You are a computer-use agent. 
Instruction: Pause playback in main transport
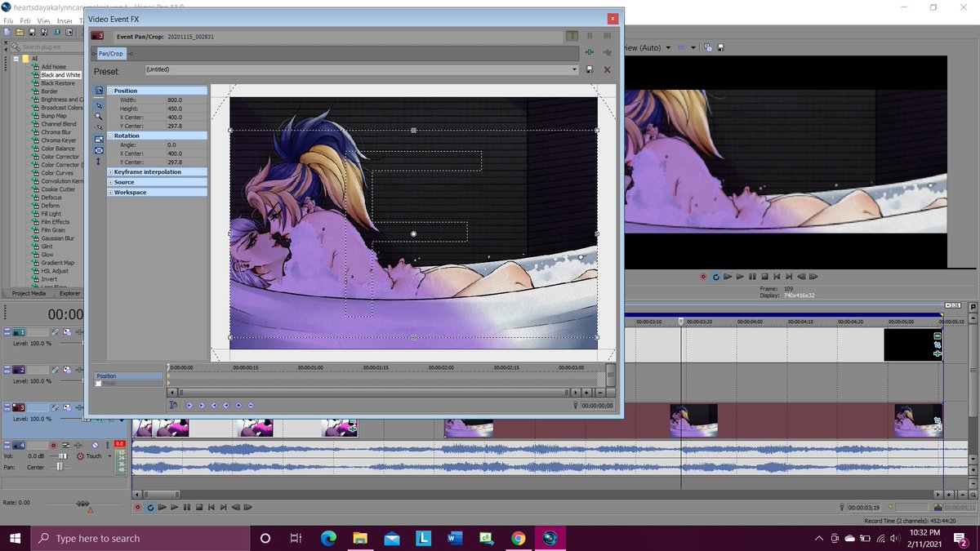(x=187, y=507)
